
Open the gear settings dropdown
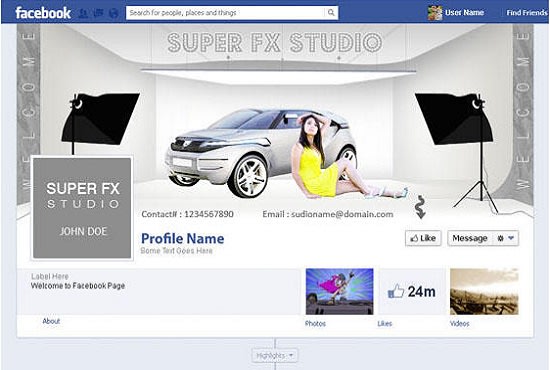[505, 238]
